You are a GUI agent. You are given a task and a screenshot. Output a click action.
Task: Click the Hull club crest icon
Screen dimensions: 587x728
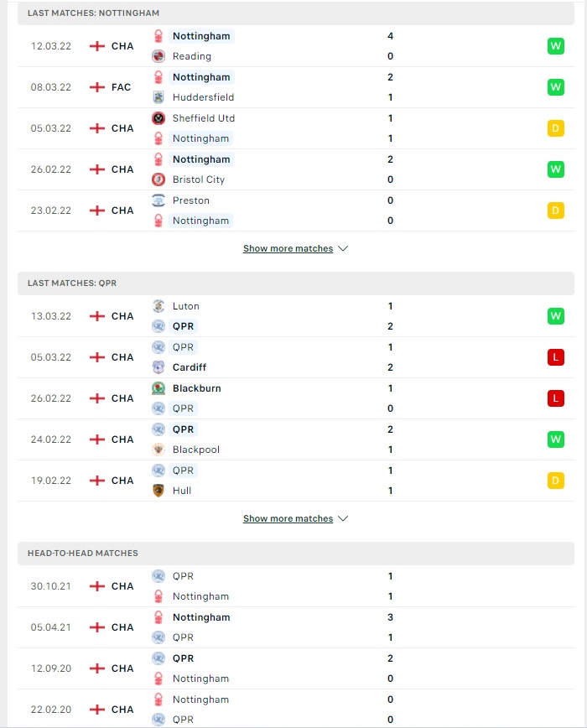pyautogui.click(x=158, y=491)
